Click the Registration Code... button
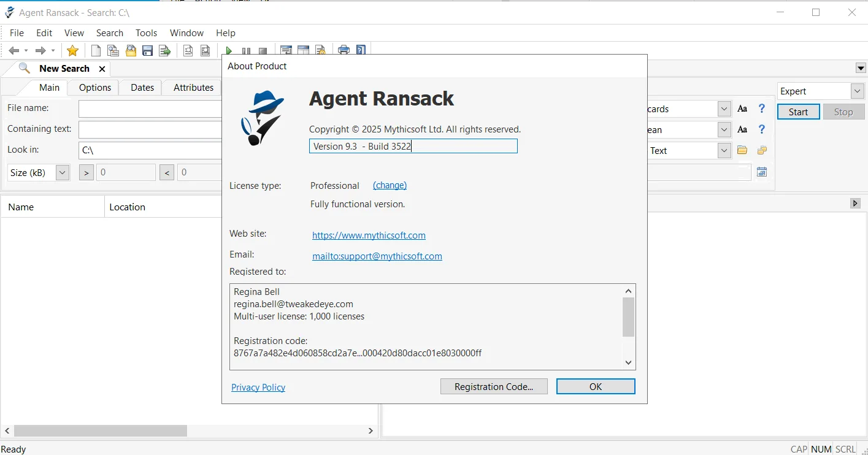Viewport: 868px width, 455px height. click(x=494, y=386)
